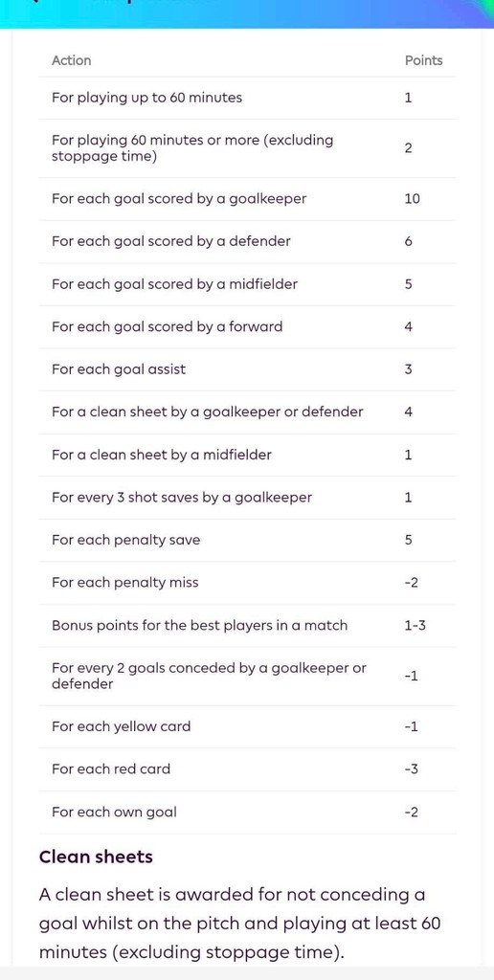The width and height of the screenshot is (494, 980).
Task: Tap the 'every 2 goals conceded' row
Action: [247, 677]
